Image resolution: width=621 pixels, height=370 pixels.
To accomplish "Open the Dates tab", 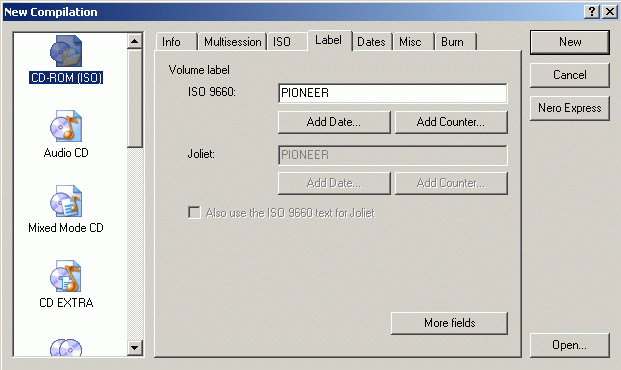I will point(371,42).
